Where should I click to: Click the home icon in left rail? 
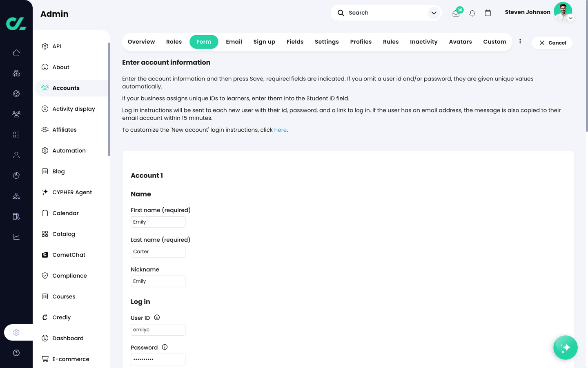pos(16,53)
